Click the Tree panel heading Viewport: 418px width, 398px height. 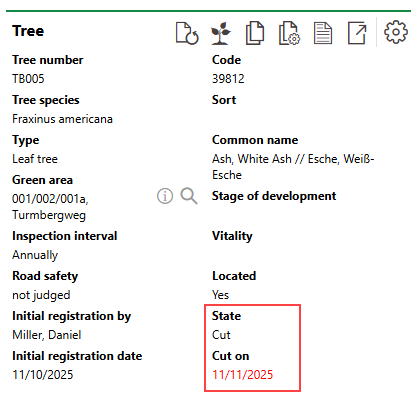(x=28, y=31)
